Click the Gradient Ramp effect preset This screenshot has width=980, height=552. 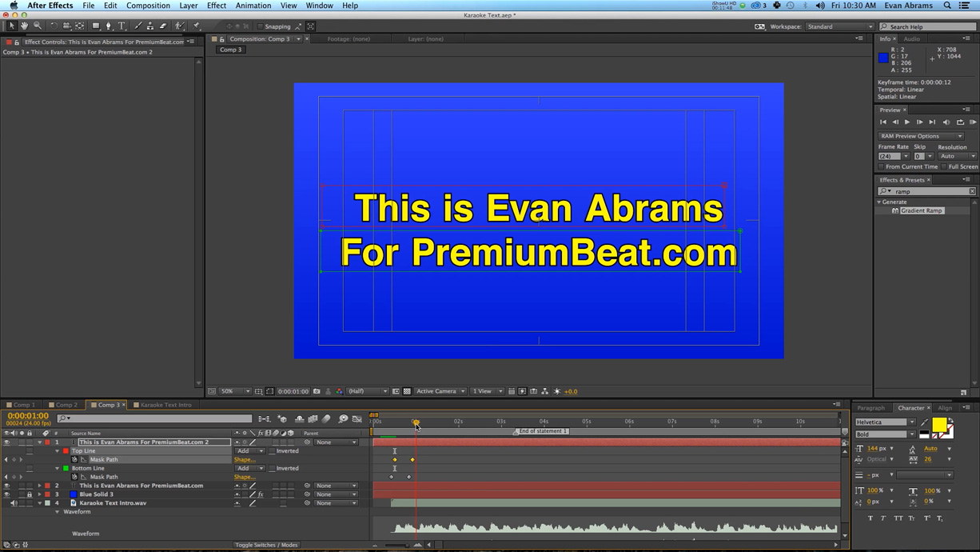(x=921, y=210)
